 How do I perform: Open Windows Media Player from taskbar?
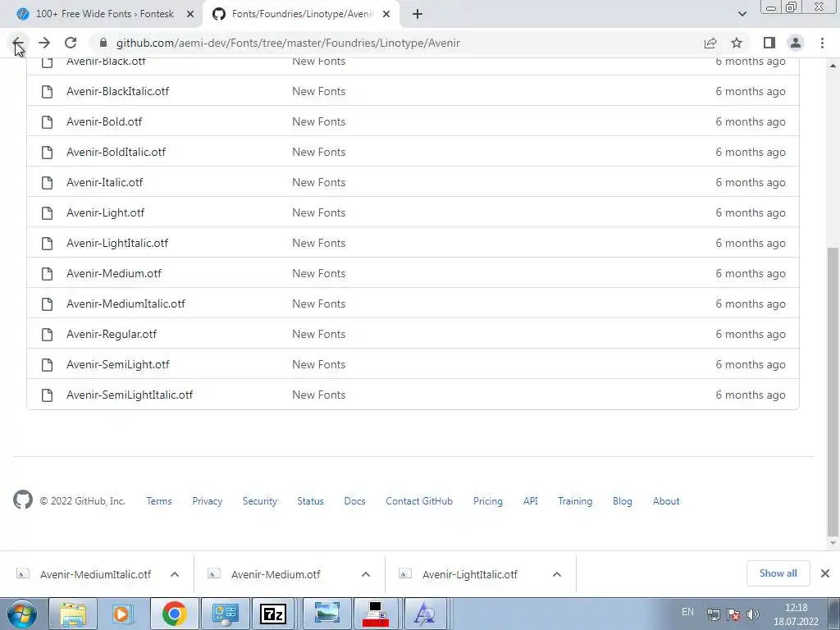coord(122,614)
